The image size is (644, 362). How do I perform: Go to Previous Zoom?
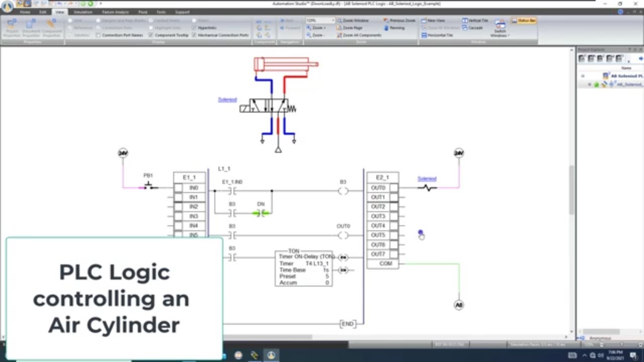[x=399, y=21]
